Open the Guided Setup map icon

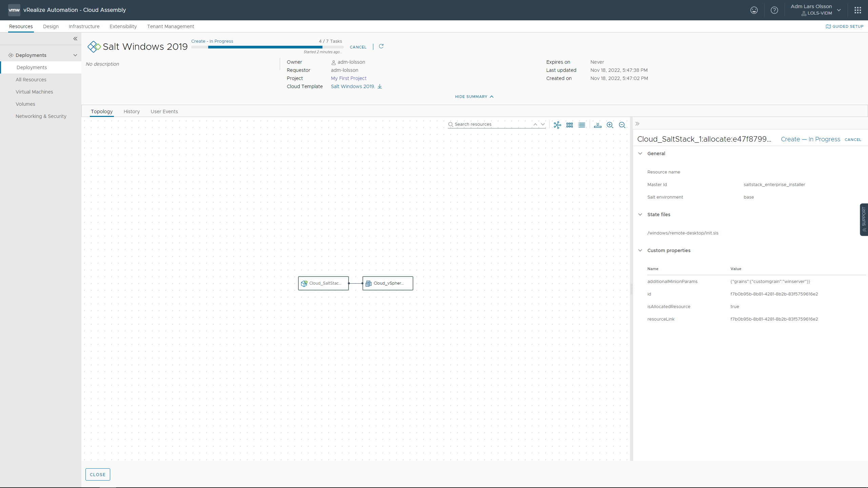click(x=828, y=26)
